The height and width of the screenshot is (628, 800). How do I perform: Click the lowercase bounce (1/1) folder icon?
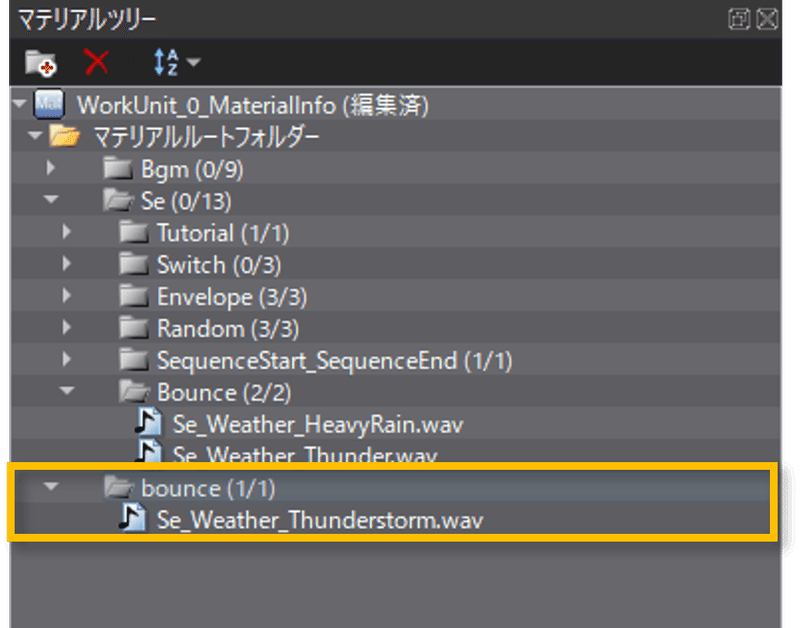(x=118, y=487)
